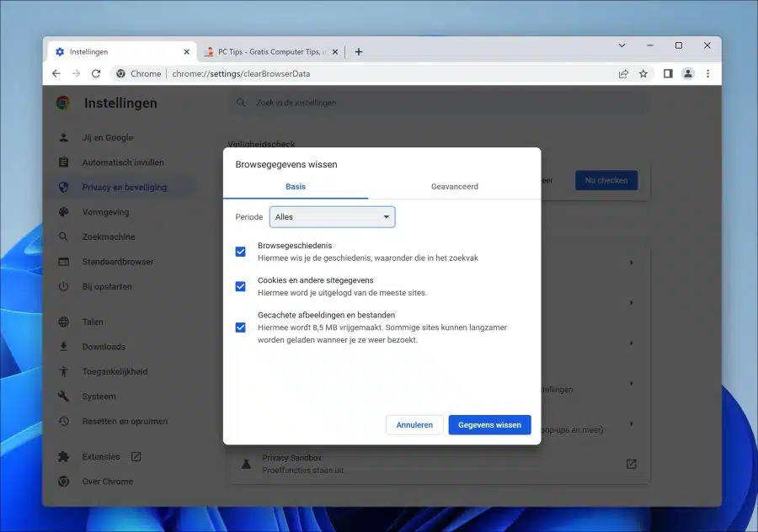Click the Zoekmachine magnifier icon in sidebar
Image resolution: width=758 pixels, height=532 pixels.
(63, 237)
